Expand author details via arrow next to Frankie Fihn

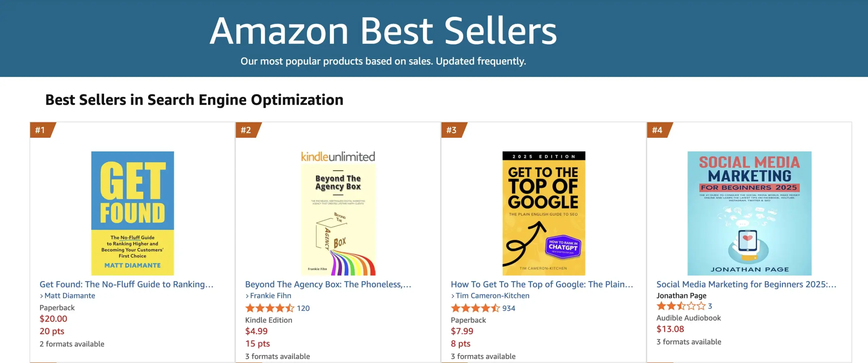pos(247,296)
